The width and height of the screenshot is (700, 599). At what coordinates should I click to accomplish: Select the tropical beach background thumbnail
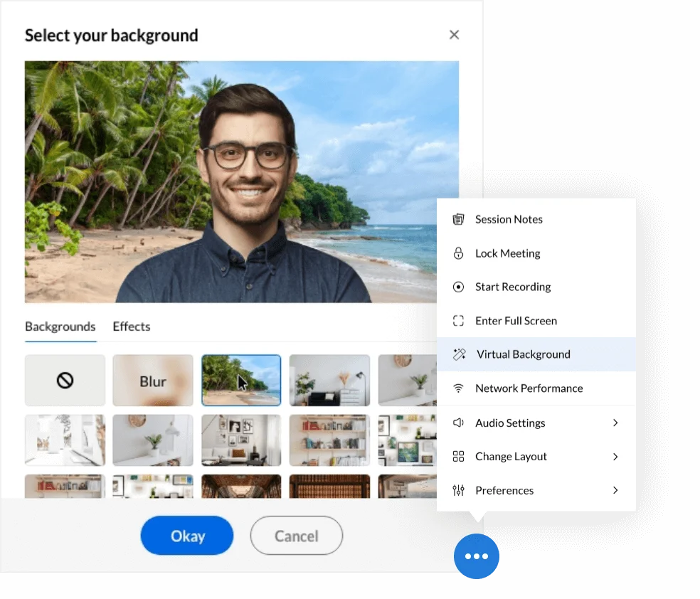point(241,380)
